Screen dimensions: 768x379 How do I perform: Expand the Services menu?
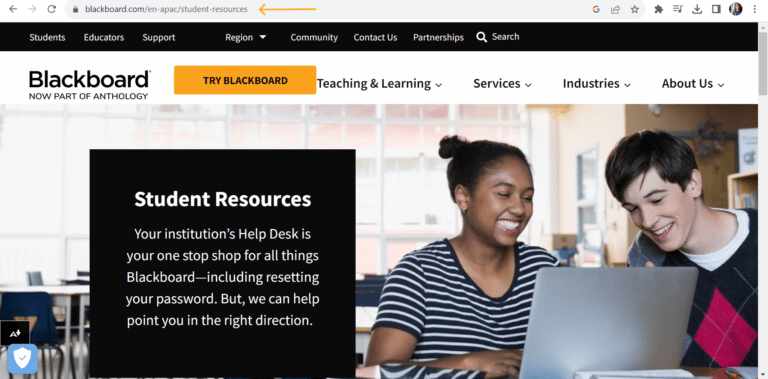tap(502, 84)
